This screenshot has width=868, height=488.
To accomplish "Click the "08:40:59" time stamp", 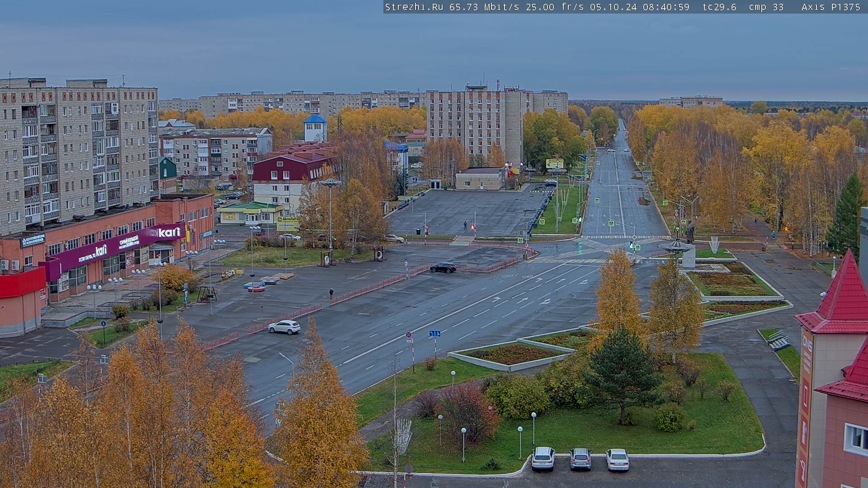I will pos(666,7).
